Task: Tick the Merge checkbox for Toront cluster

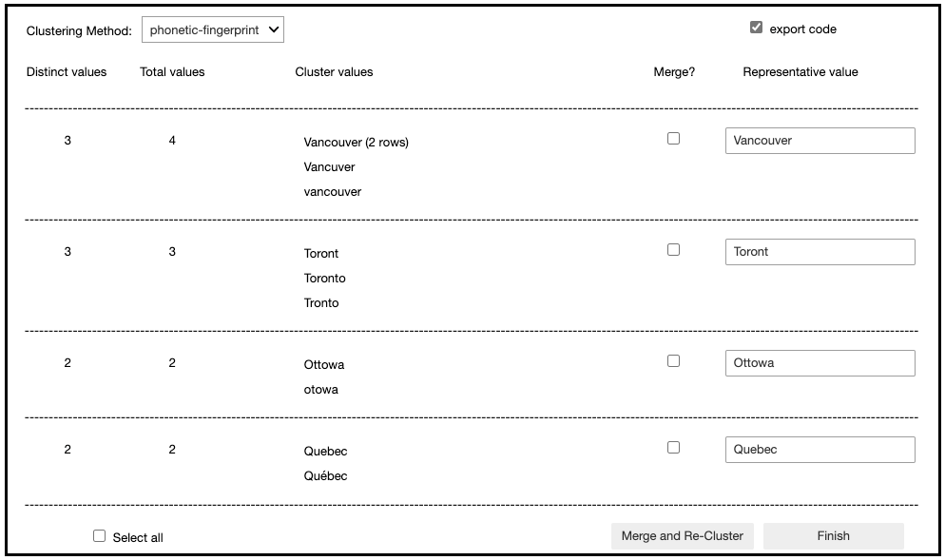Action: pyautogui.click(x=673, y=249)
